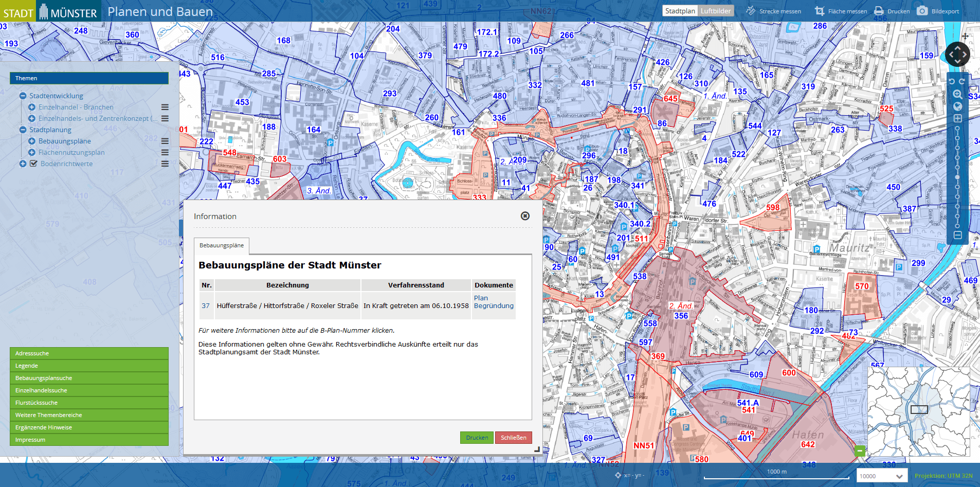Open the Bebauungspläne layer options menu
Screen dimensions: 980x487
(165, 141)
